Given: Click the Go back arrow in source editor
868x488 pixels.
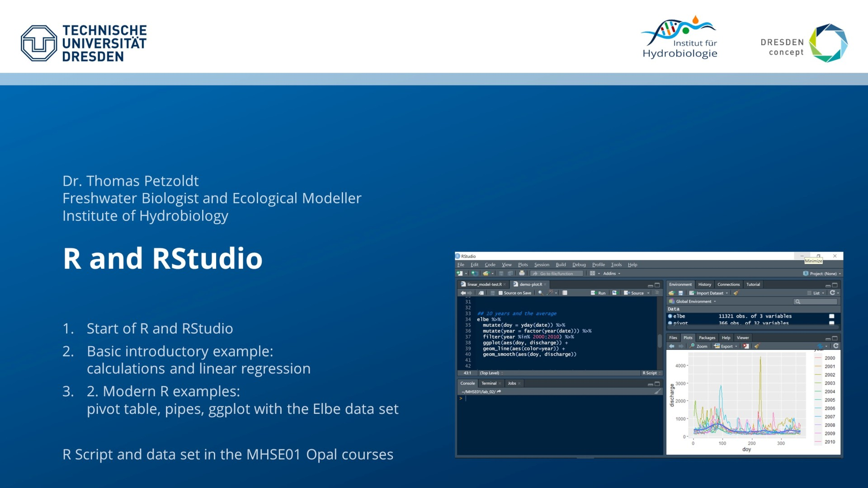Looking at the screenshot, I should coord(463,293).
